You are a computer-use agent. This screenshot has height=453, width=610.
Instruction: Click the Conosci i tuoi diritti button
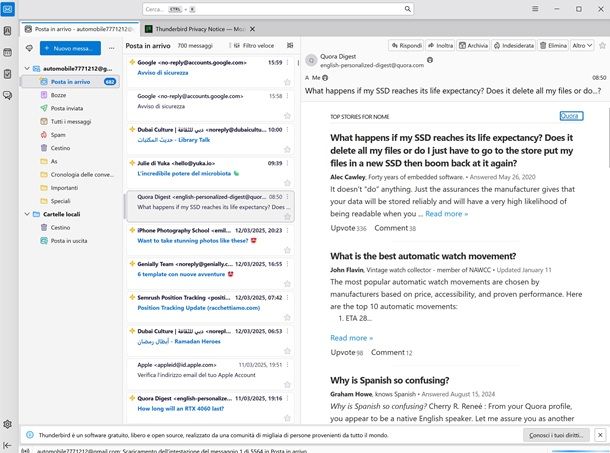[x=556, y=436]
